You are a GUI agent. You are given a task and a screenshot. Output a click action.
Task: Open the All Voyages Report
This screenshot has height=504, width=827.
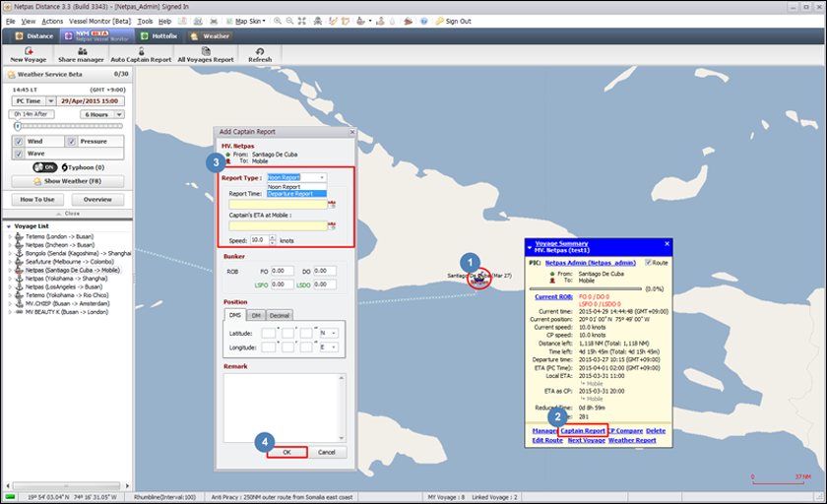(206, 54)
